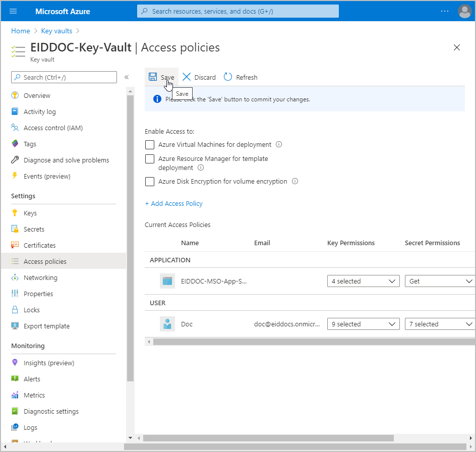Open the Get secret permissions dropdown
Image resolution: width=476 pixels, height=452 pixels.
(439, 281)
